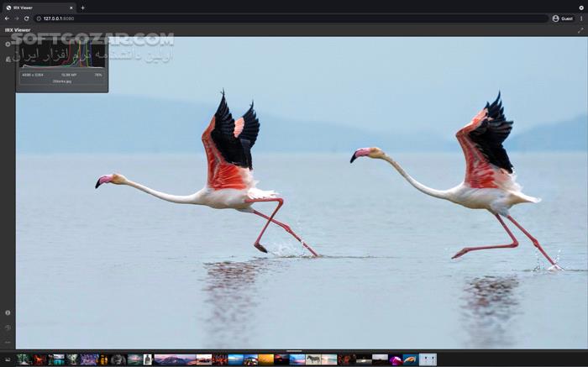Click the zoom percentage in the info panel
This screenshot has height=367, width=588.
pos(98,75)
